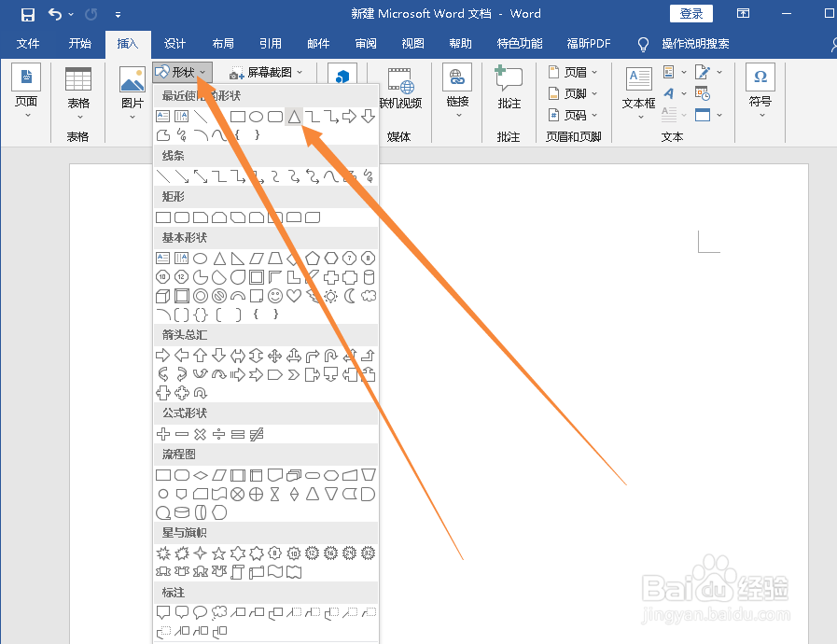Viewport: 837px width, 644px height.
Task: Pick the smiley face shape
Action: pos(275,296)
